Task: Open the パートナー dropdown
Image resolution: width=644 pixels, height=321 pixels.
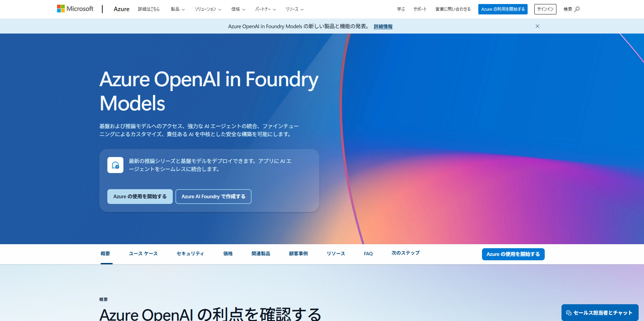Action: coord(265,9)
